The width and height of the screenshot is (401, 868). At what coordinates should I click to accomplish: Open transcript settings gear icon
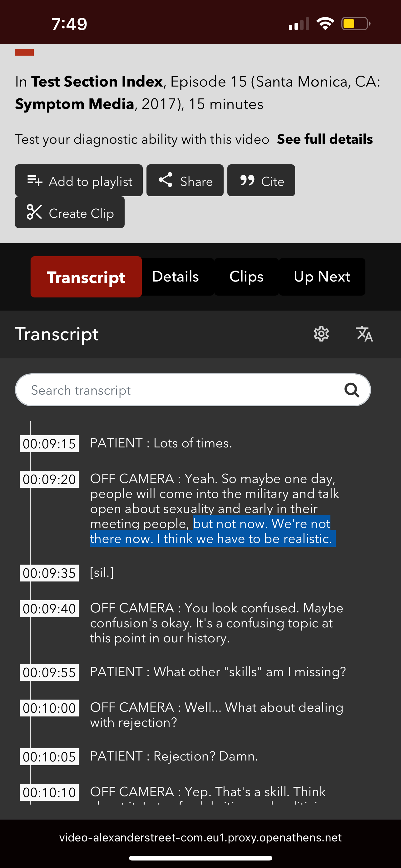(321, 334)
